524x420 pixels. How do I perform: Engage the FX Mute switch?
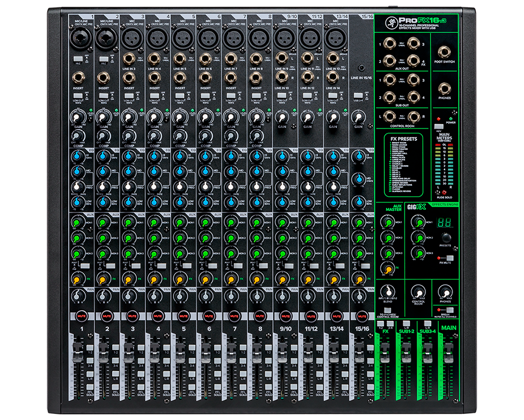point(449,258)
